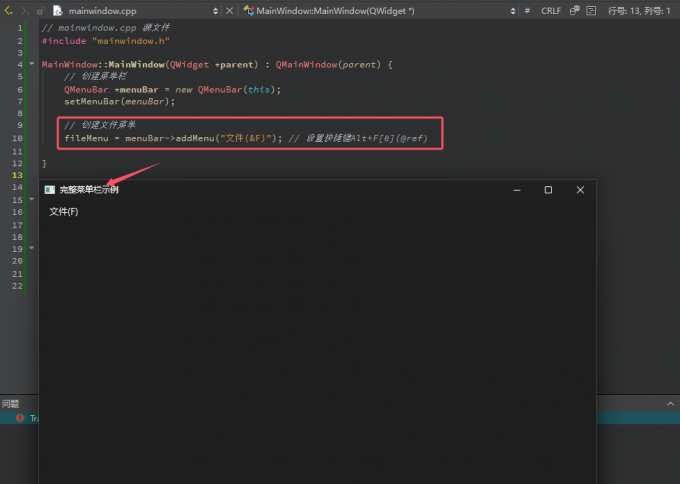Click the go back navigation arrow

8,10
